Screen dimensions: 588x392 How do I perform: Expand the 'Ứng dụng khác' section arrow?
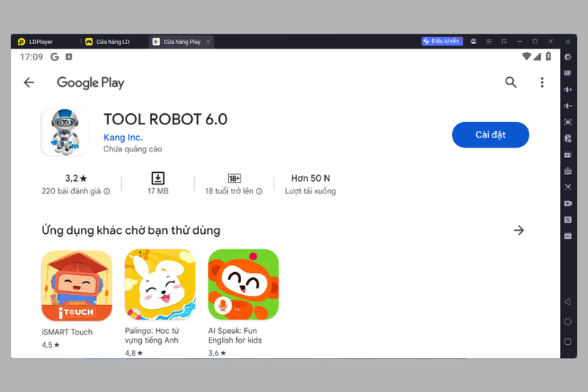(x=519, y=230)
